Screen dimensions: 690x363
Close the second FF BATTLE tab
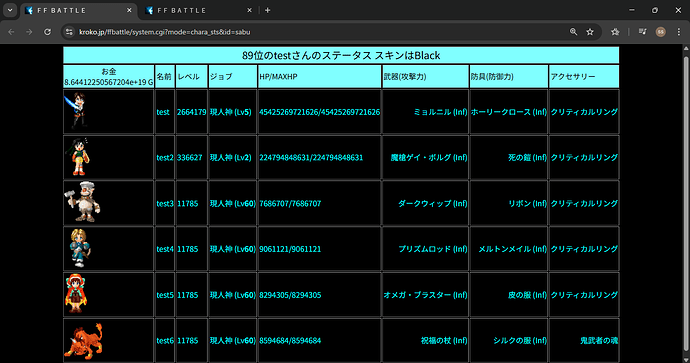[x=250, y=10]
